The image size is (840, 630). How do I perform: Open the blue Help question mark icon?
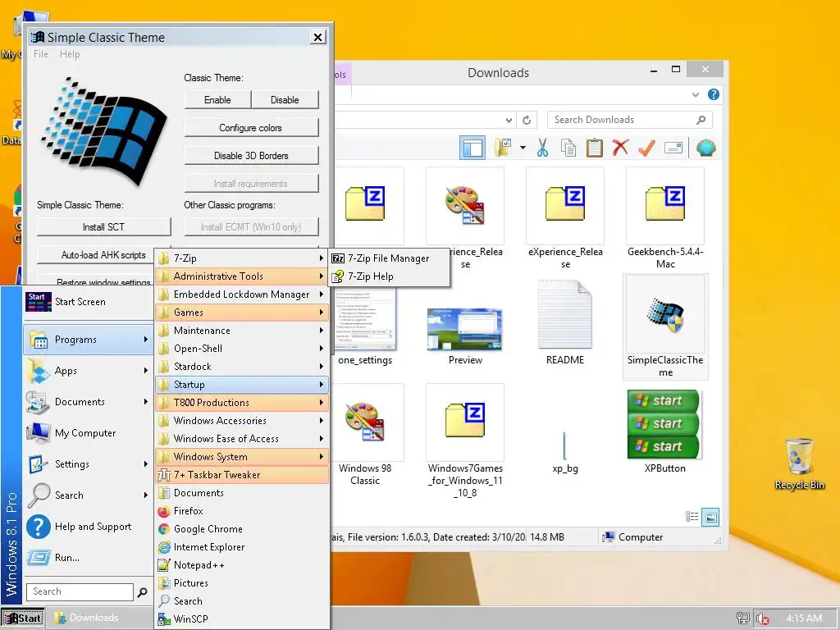pos(713,95)
